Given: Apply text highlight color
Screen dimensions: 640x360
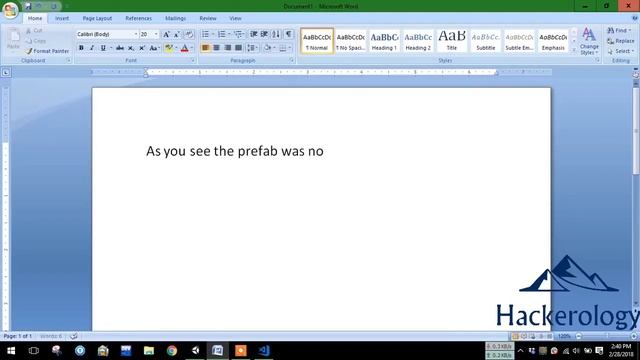Looking at the screenshot, I should [169, 48].
